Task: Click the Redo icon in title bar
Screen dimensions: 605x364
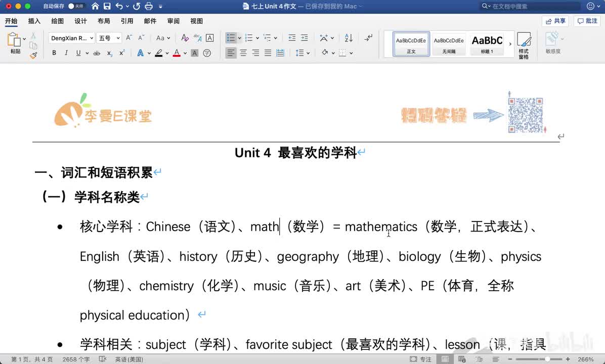Action: [136, 6]
